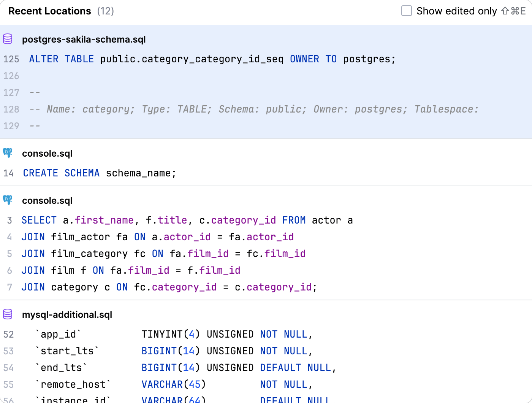Click the JOIN category c line
532x403 pixels.
tap(169, 287)
